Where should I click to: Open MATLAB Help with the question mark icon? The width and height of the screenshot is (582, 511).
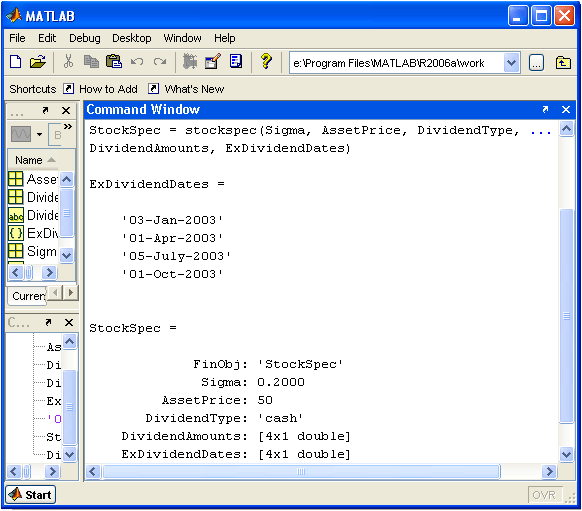pyautogui.click(x=266, y=62)
